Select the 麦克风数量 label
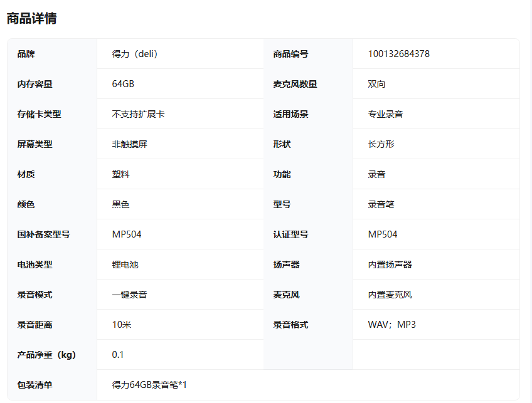Image resolution: width=532 pixels, height=403 pixels. [x=295, y=84]
